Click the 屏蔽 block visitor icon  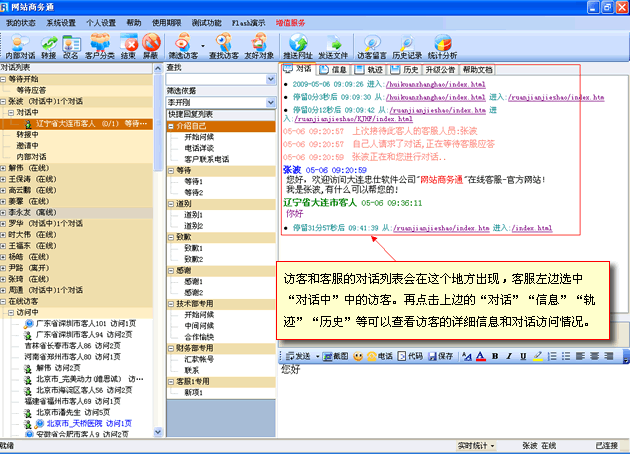pyautogui.click(x=151, y=41)
